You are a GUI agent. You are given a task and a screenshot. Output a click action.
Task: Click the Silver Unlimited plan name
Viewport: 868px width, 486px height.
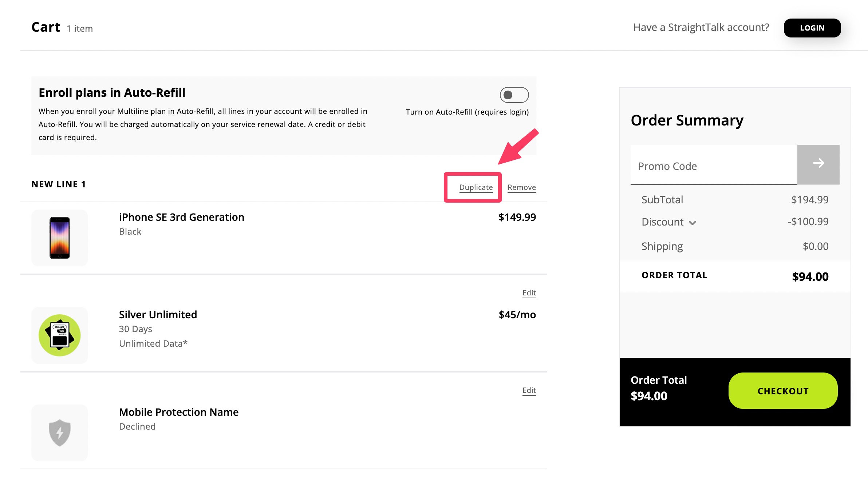[x=158, y=315]
